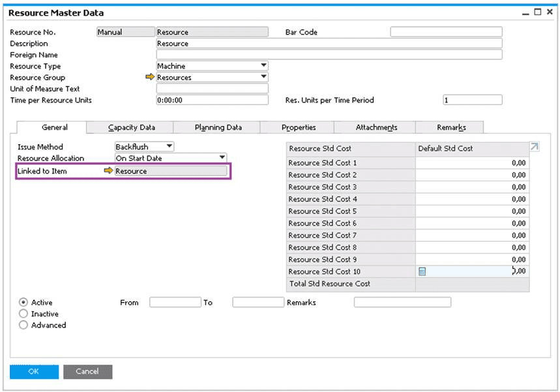
Task: Click the Linked to Item link arrow
Action: click(x=109, y=171)
